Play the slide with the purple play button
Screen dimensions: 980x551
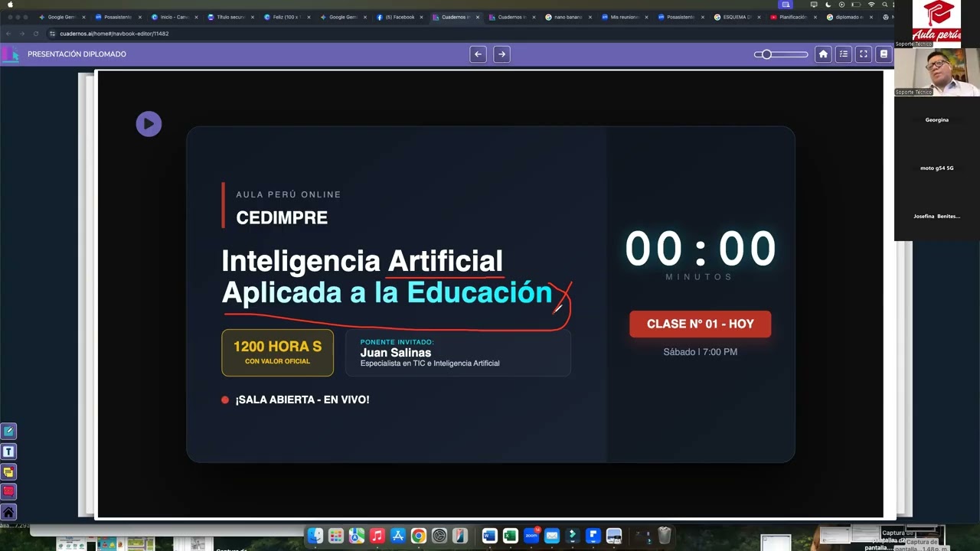(x=149, y=124)
